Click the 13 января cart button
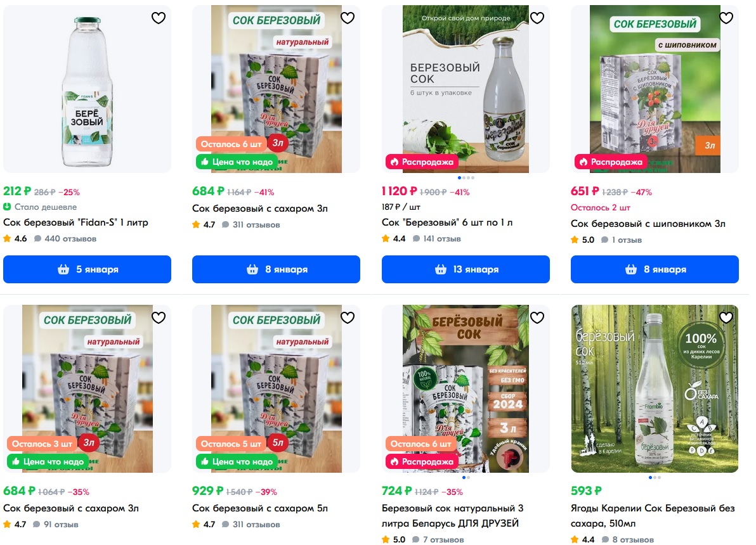This screenshot has width=756, height=545. 466,269
